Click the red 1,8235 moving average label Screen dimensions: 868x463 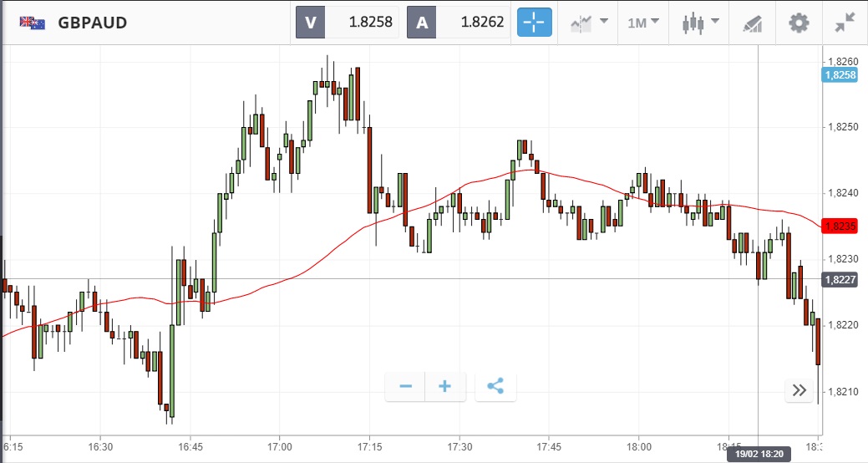pyautogui.click(x=839, y=226)
